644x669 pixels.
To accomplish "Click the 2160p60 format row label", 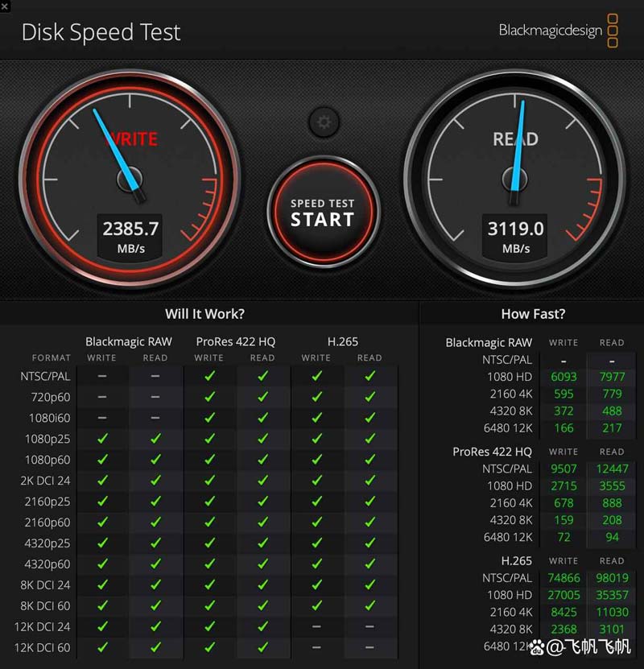I will click(47, 522).
